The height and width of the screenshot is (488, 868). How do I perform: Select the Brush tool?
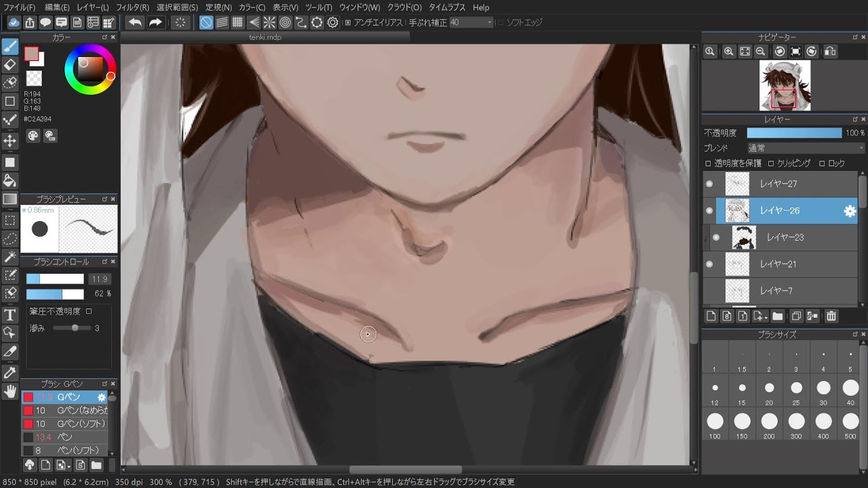(x=10, y=47)
